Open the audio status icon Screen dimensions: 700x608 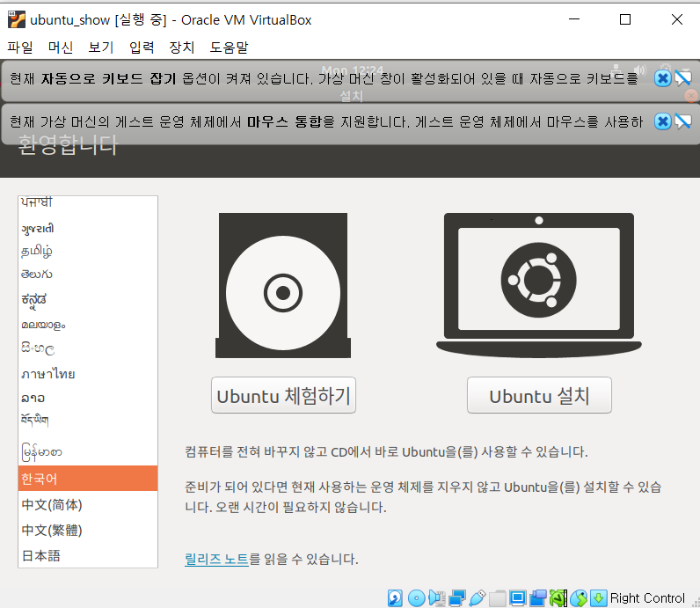tap(436, 597)
